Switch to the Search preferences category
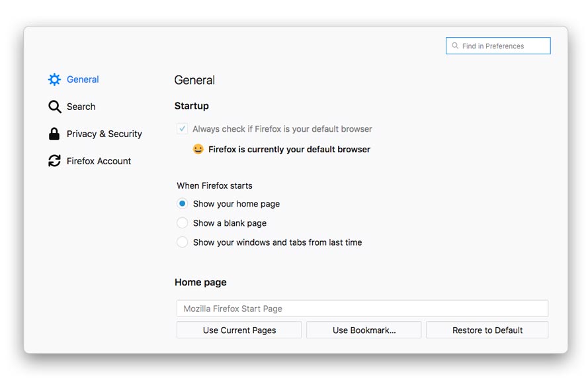 81,107
